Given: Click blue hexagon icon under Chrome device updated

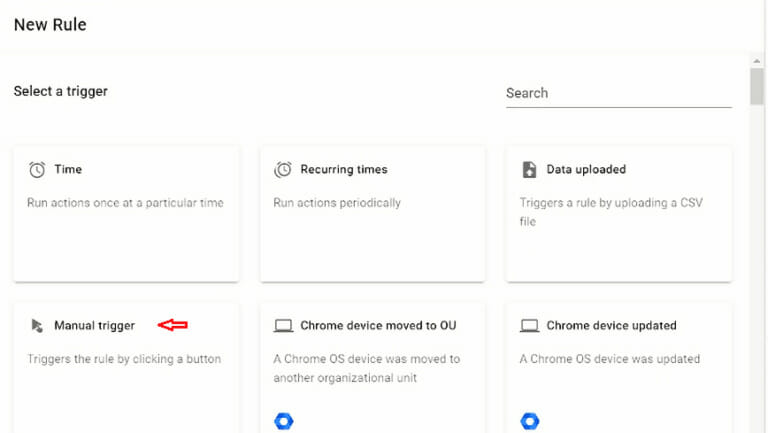Looking at the screenshot, I should click(x=529, y=421).
